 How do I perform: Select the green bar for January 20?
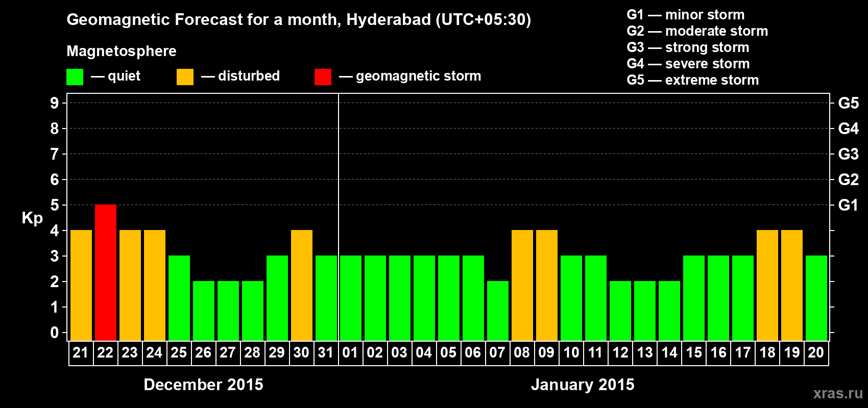816,298
